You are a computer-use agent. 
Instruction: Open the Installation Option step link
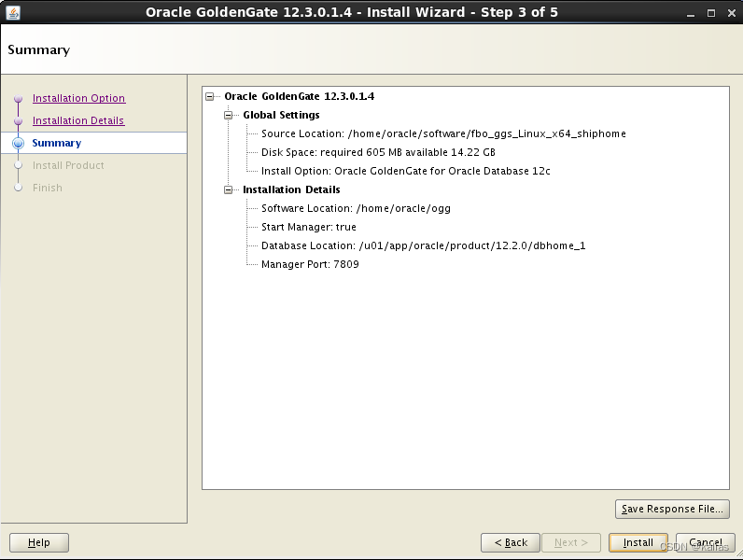pos(78,98)
